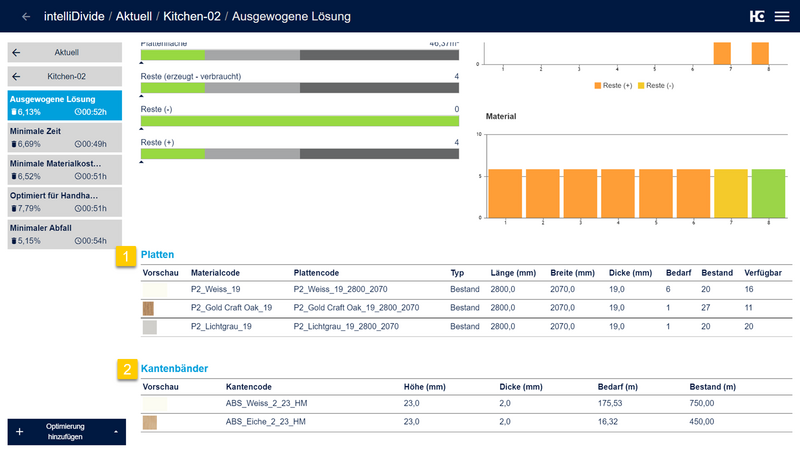Viewport: 800px width, 450px height.
Task: Click the clock icon under Minimaler Abfall
Action: pos(80,241)
